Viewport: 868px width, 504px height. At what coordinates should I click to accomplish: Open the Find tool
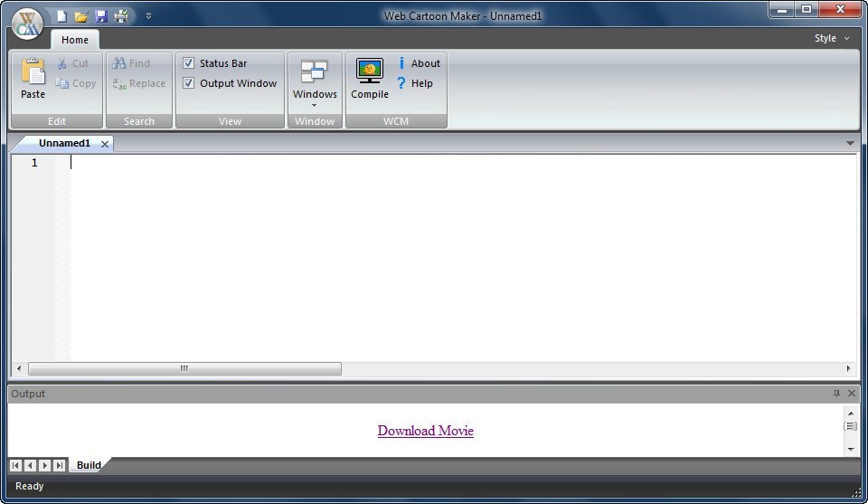pyautogui.click(x=131, y=63)
